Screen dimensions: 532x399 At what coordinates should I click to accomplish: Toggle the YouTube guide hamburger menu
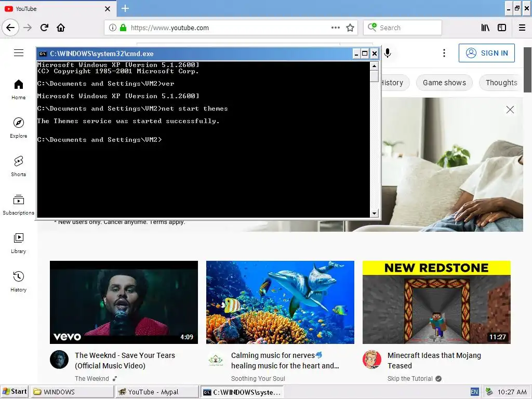tap(19, 53)
